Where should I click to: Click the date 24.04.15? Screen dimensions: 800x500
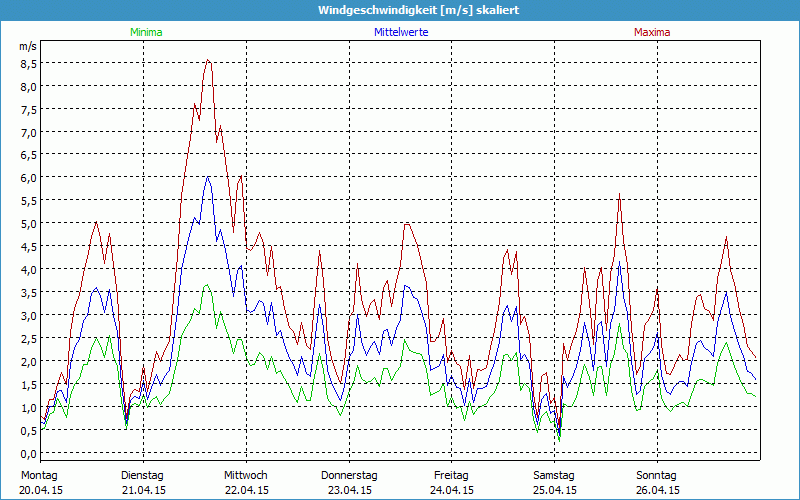(x=452, y=490)
